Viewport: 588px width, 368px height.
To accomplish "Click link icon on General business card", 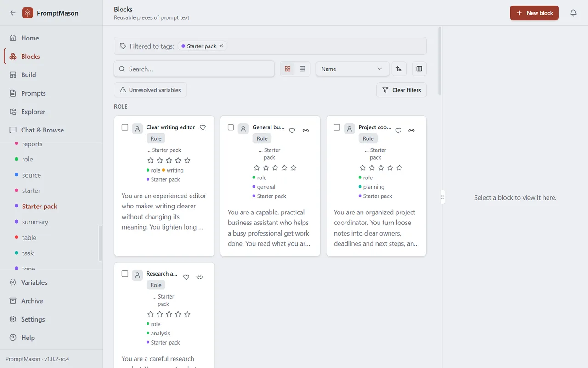I will pyautogui.click(x=305, y=131).
